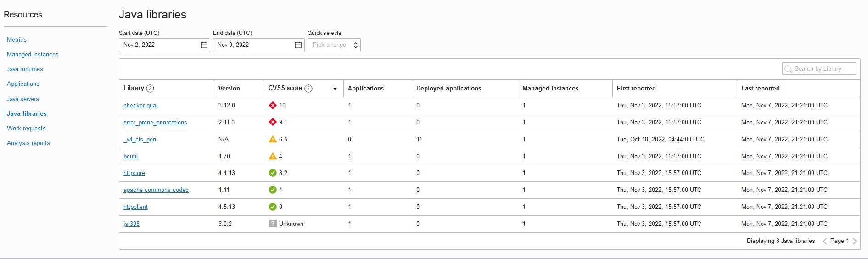Open the Quick selects range dropdown
868x259 pixels.
[334, 45]
